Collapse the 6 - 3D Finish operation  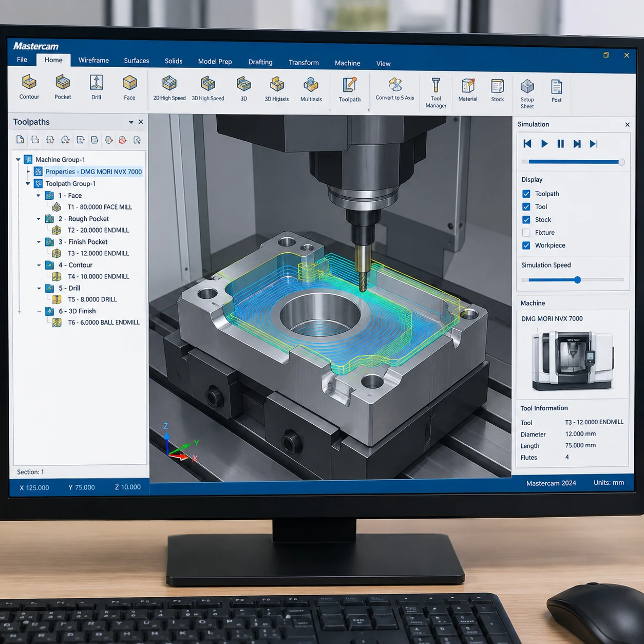[x=39, y=311]
